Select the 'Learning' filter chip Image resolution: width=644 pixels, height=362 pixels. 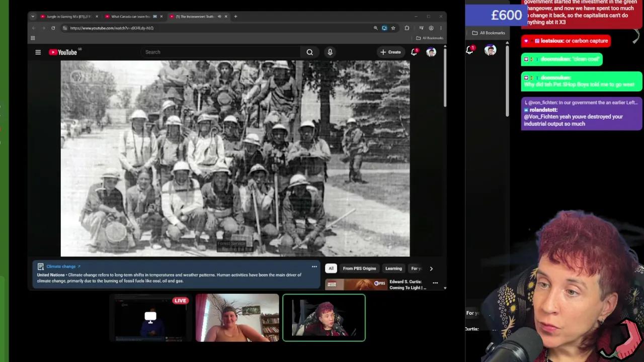(393, 268)
